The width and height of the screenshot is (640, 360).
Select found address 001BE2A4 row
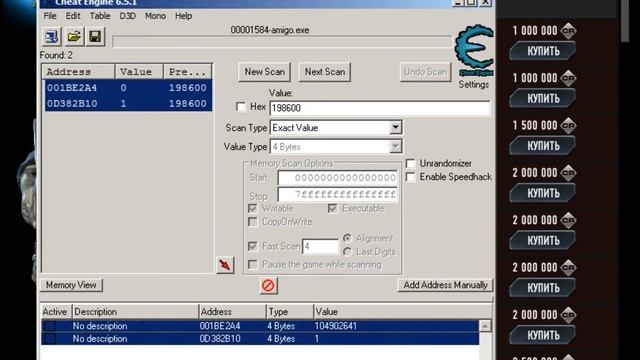[x=128, y=88]
